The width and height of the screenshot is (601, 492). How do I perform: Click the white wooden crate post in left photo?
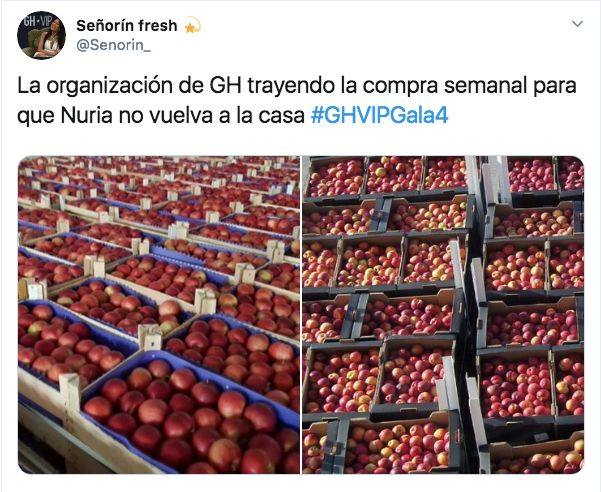point(70,391)
